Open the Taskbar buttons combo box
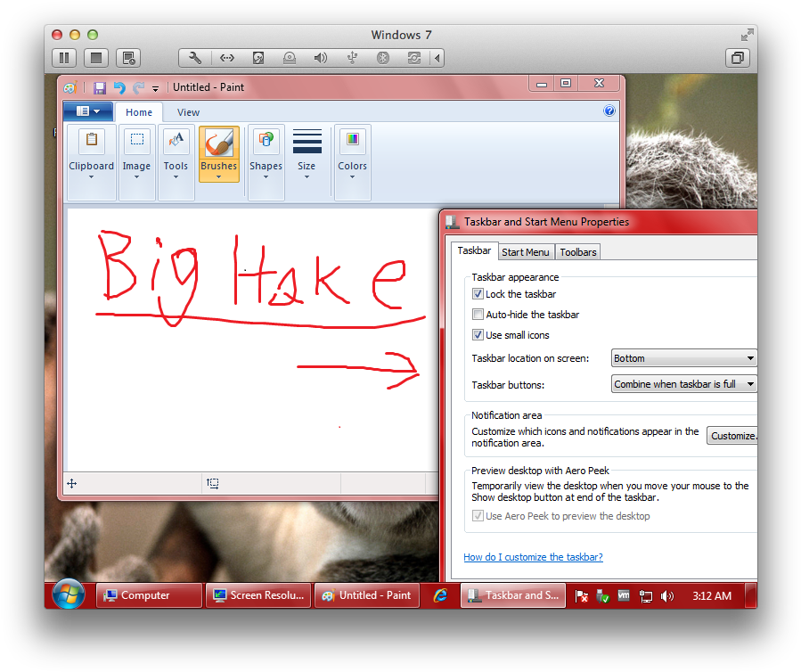Screen dimensions: 801x672 (x=683, y=384)
